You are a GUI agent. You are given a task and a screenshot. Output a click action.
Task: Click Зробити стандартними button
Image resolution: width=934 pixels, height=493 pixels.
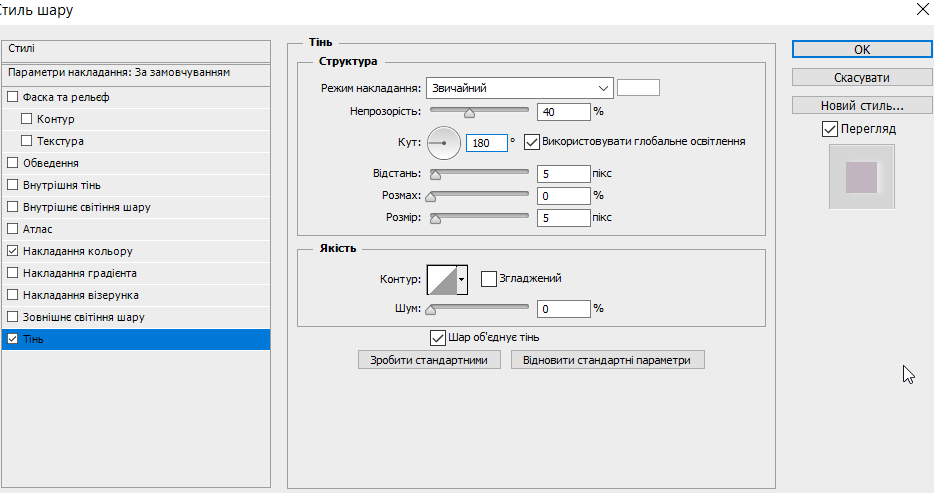point(429,360)
